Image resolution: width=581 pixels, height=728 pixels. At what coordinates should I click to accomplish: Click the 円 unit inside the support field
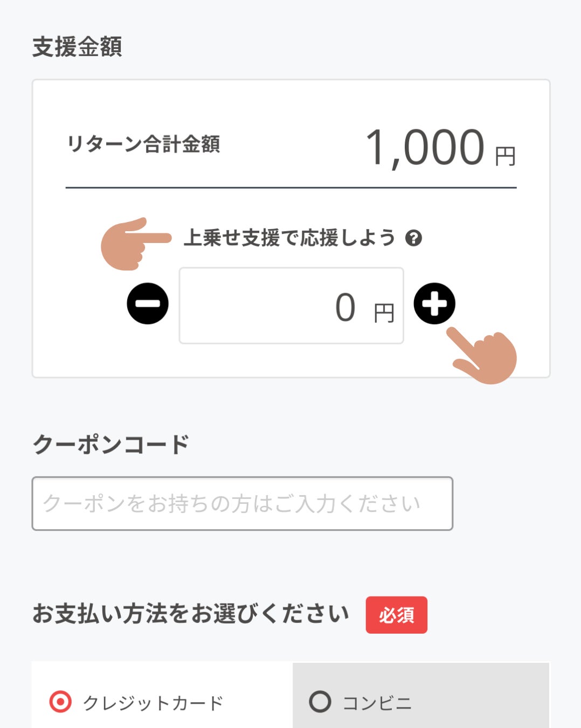(384, 313)
